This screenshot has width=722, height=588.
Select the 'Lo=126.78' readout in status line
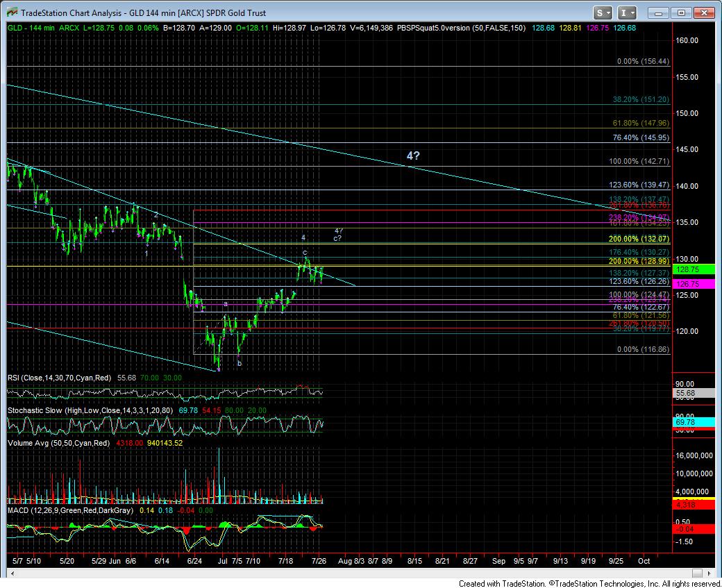click(x=328, y=28)
